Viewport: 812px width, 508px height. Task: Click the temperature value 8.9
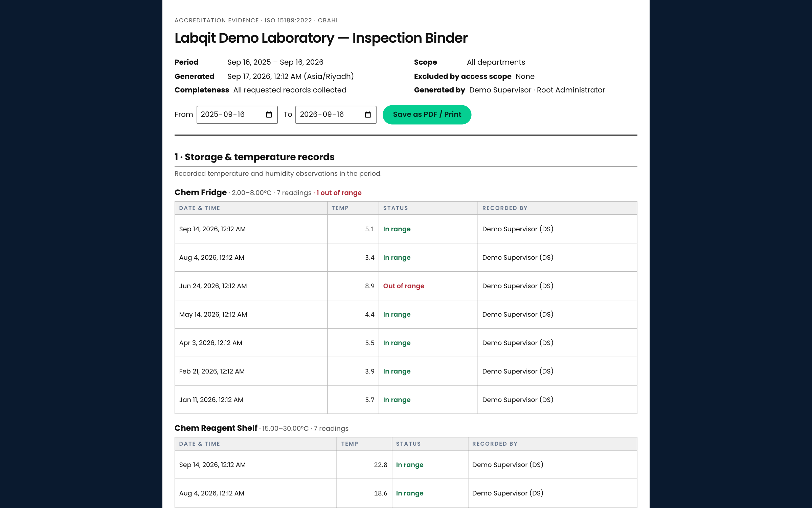tap(369, 286)
